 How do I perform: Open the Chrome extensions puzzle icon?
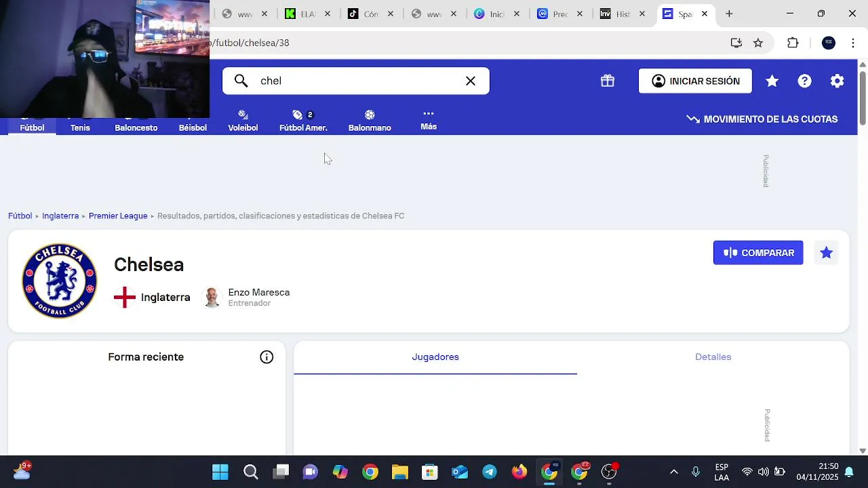pos(793,43)
